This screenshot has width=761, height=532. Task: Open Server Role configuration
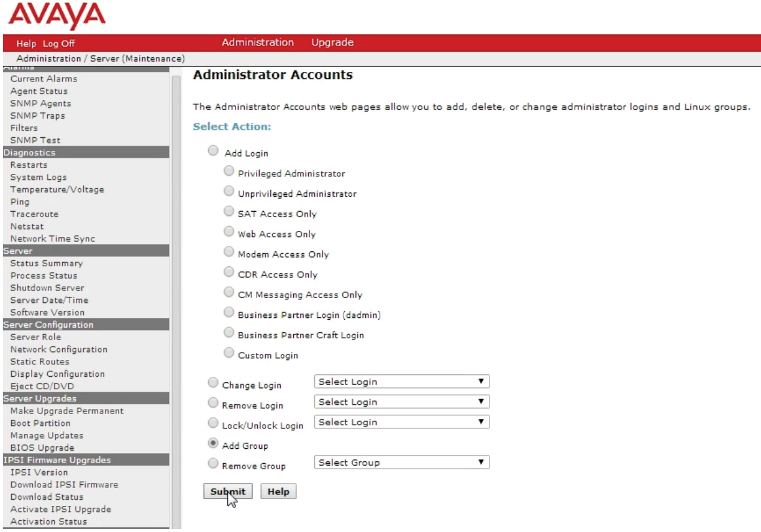point(35,337)
